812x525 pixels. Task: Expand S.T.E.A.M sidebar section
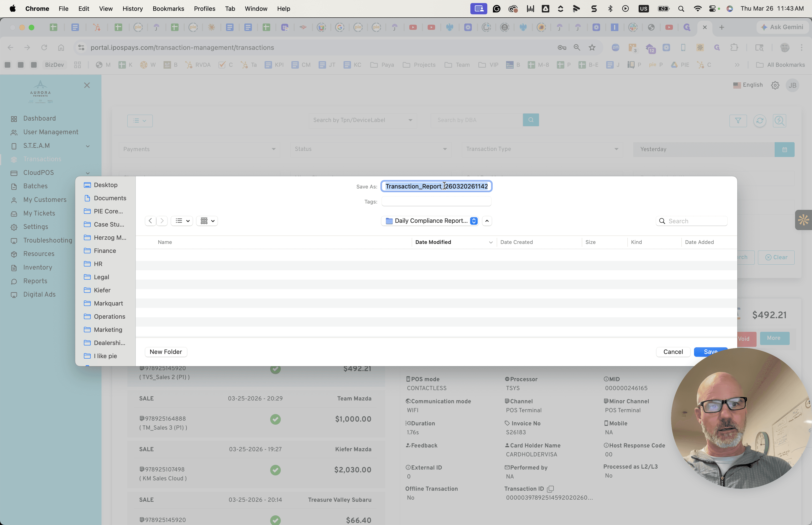[x=88, y=146]
